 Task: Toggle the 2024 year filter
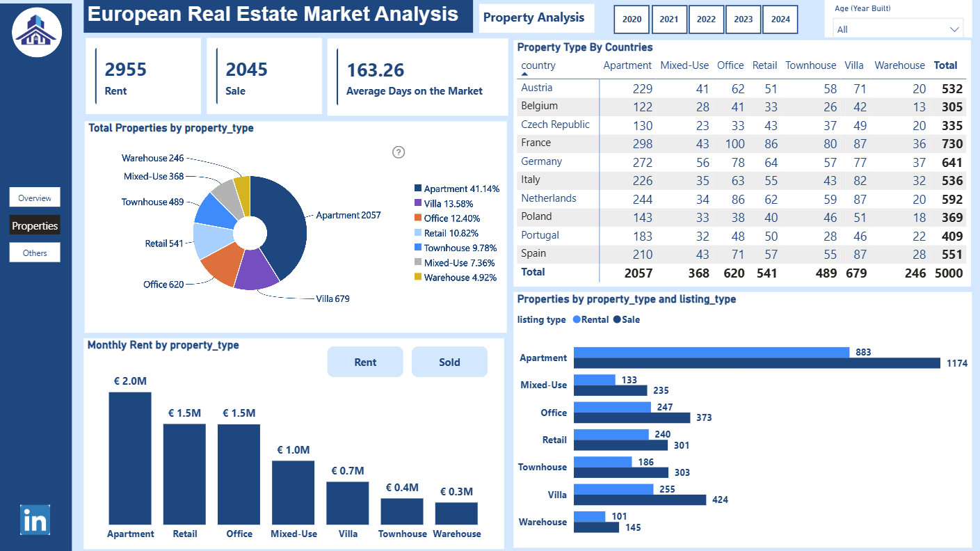click(x=780, y=19)
